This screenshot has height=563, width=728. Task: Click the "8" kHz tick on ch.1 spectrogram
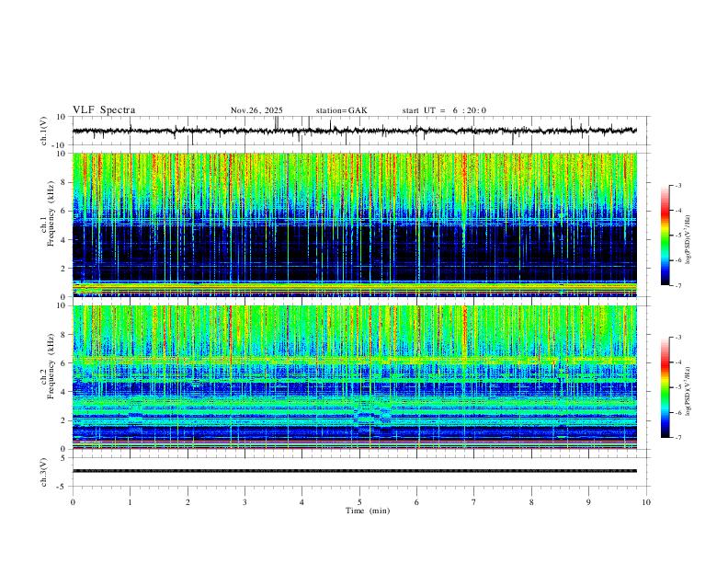(63, 182)
